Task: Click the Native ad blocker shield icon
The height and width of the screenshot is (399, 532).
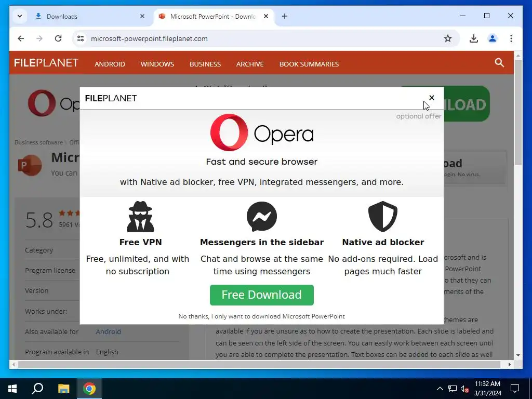Action: coord(383,217)
